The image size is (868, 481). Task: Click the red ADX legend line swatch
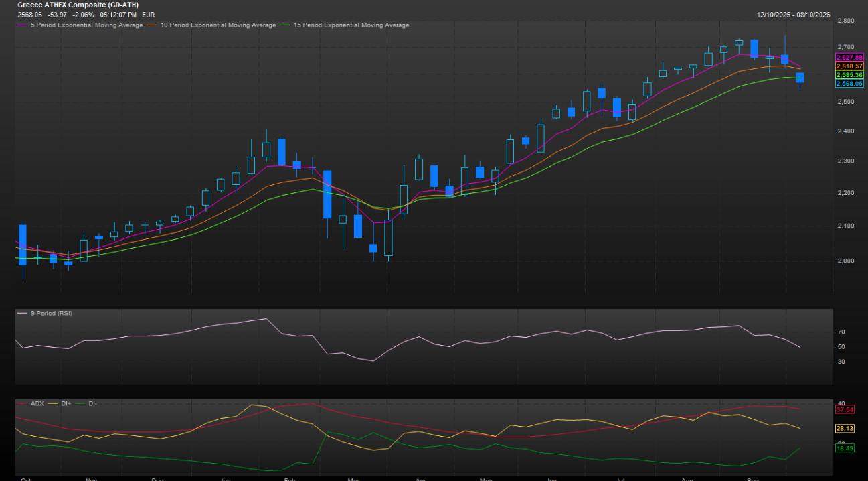tap(21, 404)
